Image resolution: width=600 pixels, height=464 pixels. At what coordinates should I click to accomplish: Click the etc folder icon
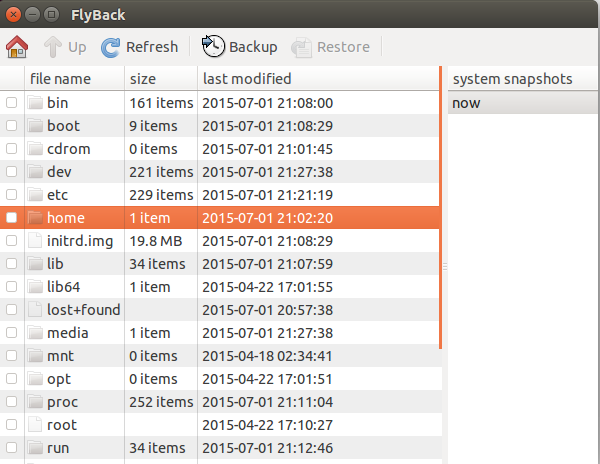pyautogui.click(x=35, y=195)
